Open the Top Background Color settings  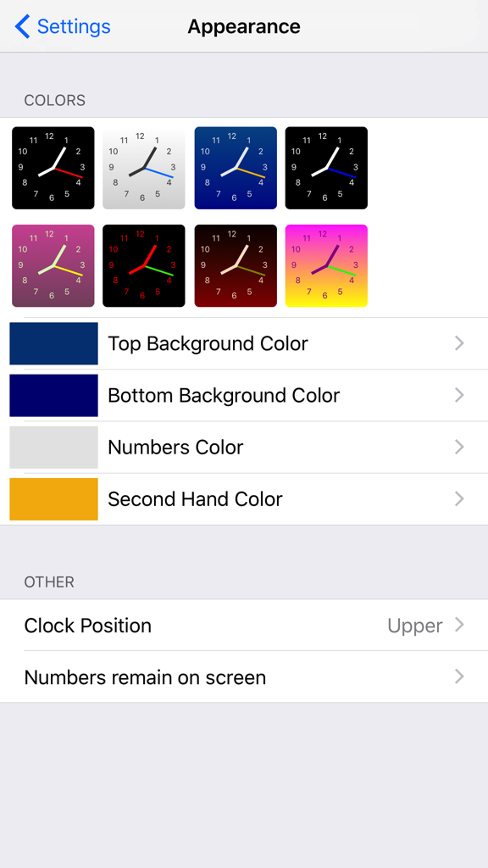[244, 343]
